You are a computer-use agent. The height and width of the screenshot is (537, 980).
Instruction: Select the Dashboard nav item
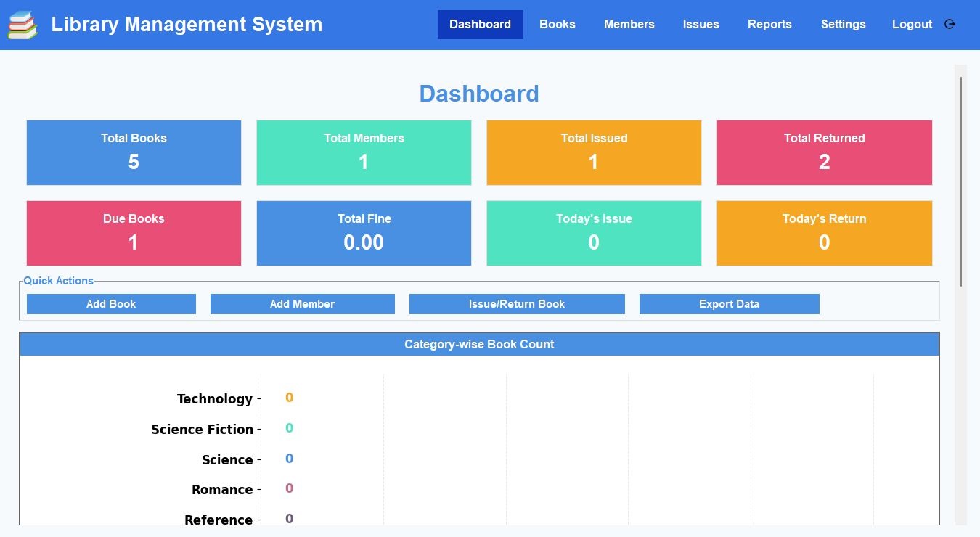480,24
